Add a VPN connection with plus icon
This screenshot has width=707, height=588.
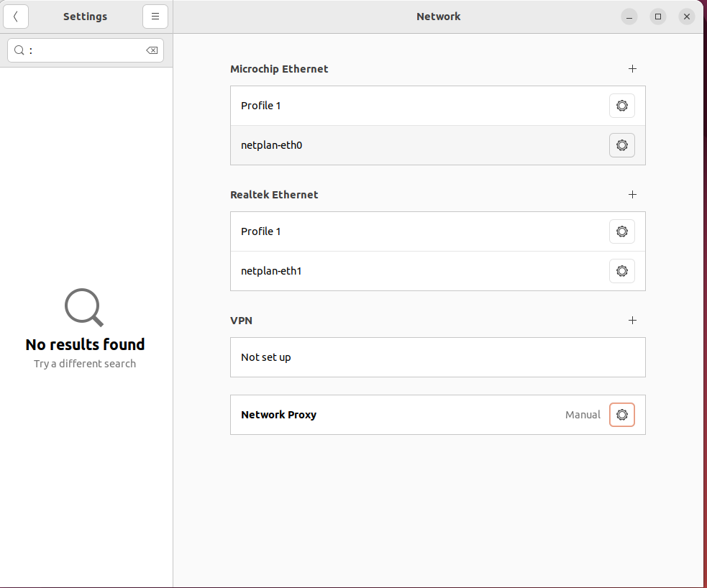(632, 320)
